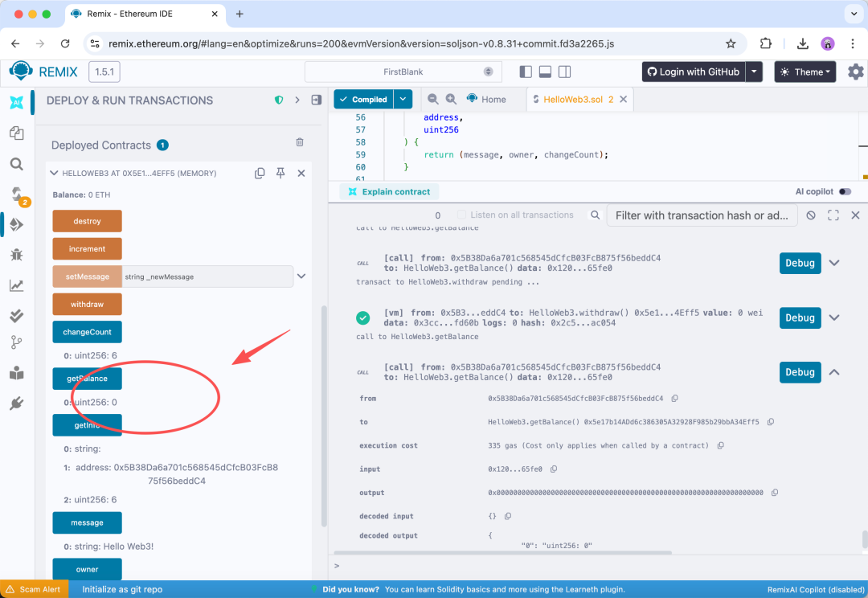Copy the HELLOWEB3 contract address
Screen dimensions: 868x598
click(x=260, y=174)
